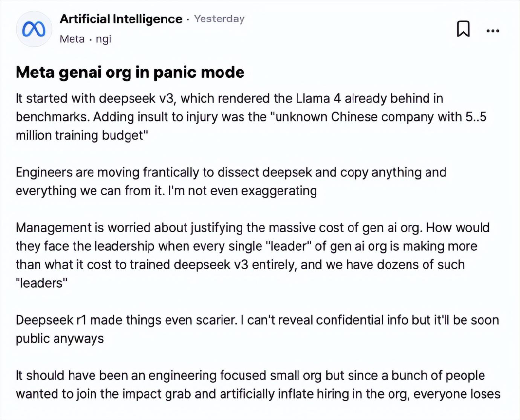The image size is (520, 420).
Task: View the profile of user ngi
Action: pos(103,39)
